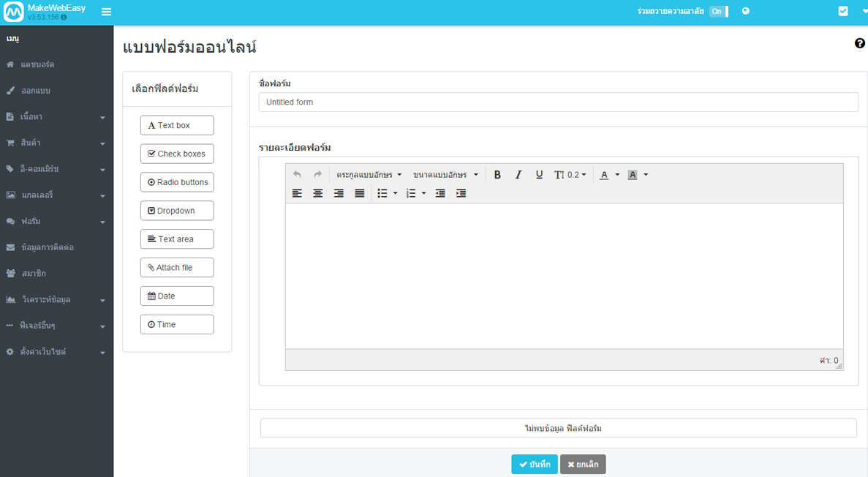Viewport: 868px width, 477px height.
Task: Toggle the security check On switch
Action: coord(718,12)
